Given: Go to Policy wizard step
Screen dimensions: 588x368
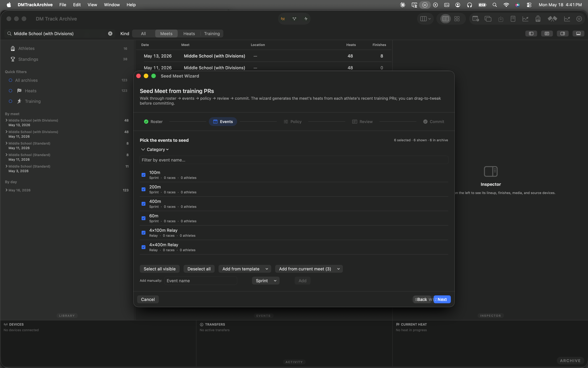Looking at the screenshot, I should pos(293,122).
